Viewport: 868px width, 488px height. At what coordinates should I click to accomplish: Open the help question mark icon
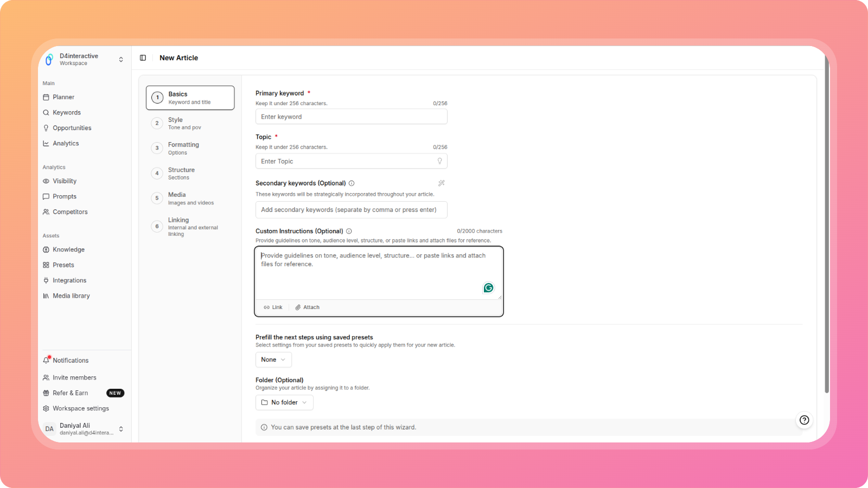804,420
